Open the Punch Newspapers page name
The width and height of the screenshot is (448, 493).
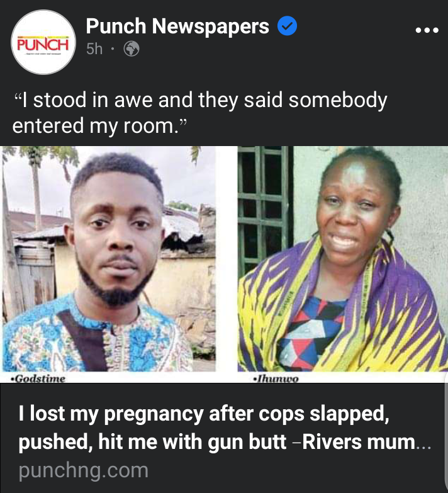pyautogui.click(x=177, y=26)
